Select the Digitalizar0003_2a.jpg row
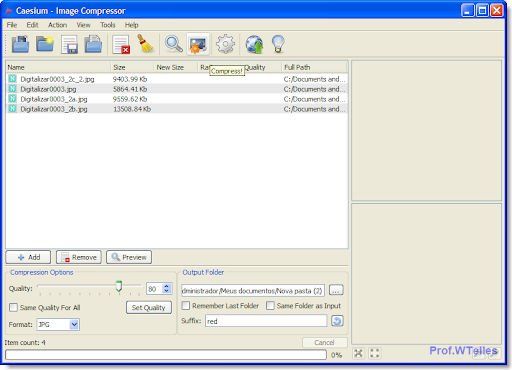Image resolution: width=512 pixels, height=370 pixels. (x=177, y=99)
